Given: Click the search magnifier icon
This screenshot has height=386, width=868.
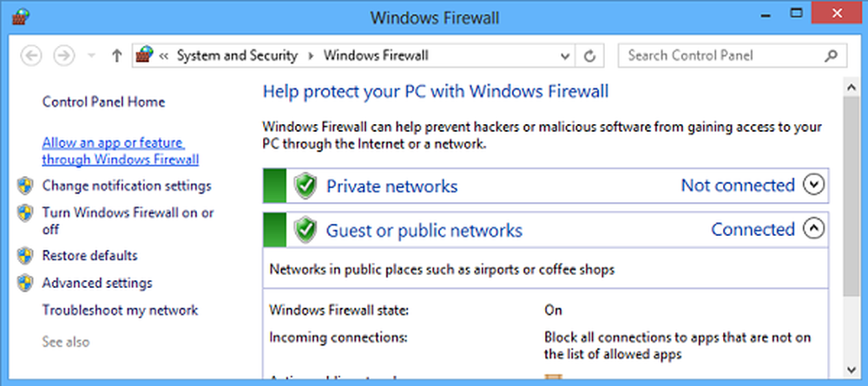Looking at the screenshot, I should (x=831, y=56).
